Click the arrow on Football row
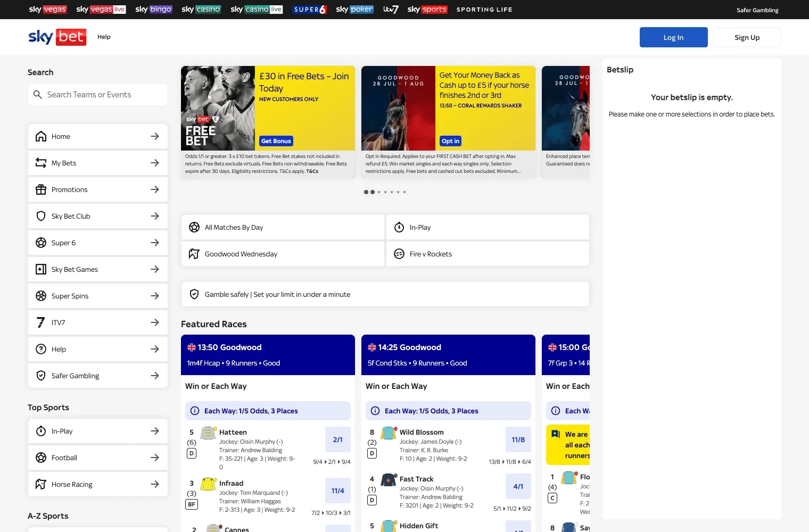Screen dimensions: 809x532 tap(155, 458)
